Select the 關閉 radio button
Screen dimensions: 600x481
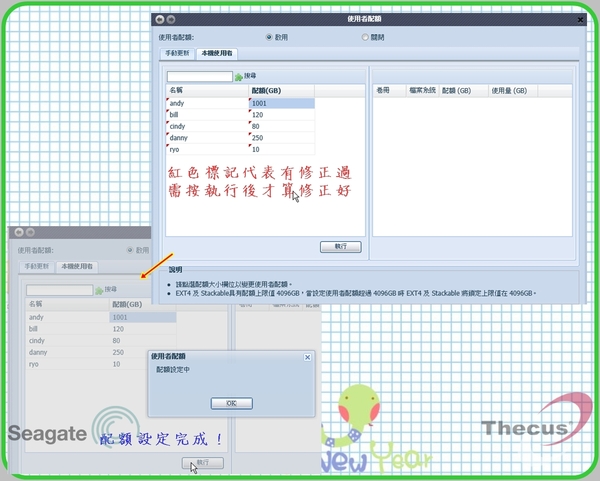point(365,37)
